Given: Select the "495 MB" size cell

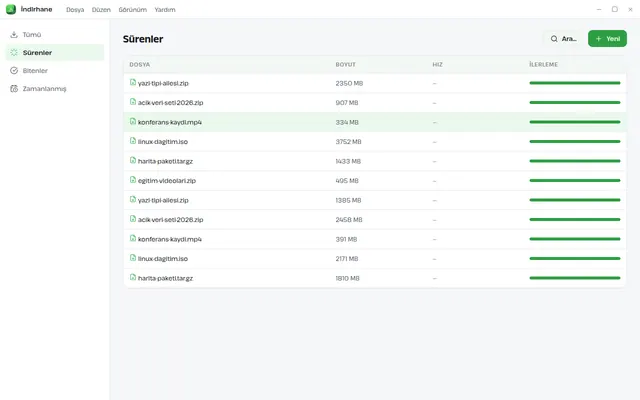Looking at the screenshot, I should pos(347,180).
